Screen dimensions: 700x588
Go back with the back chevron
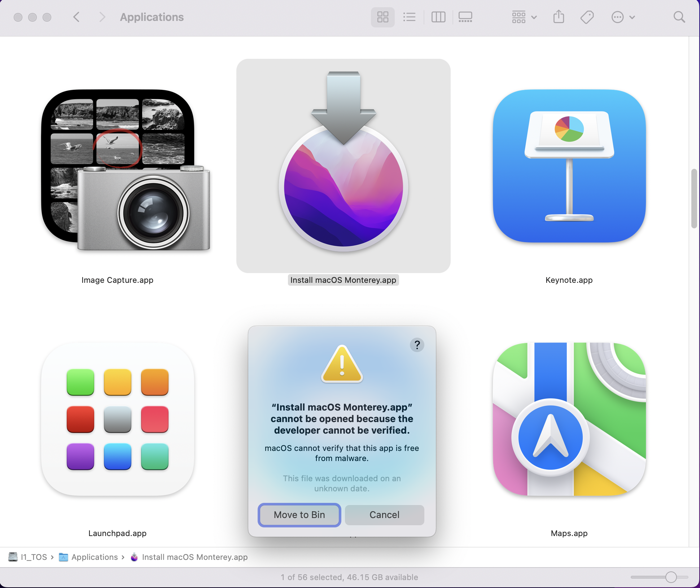pyautogui.click(x=76, y=17)
